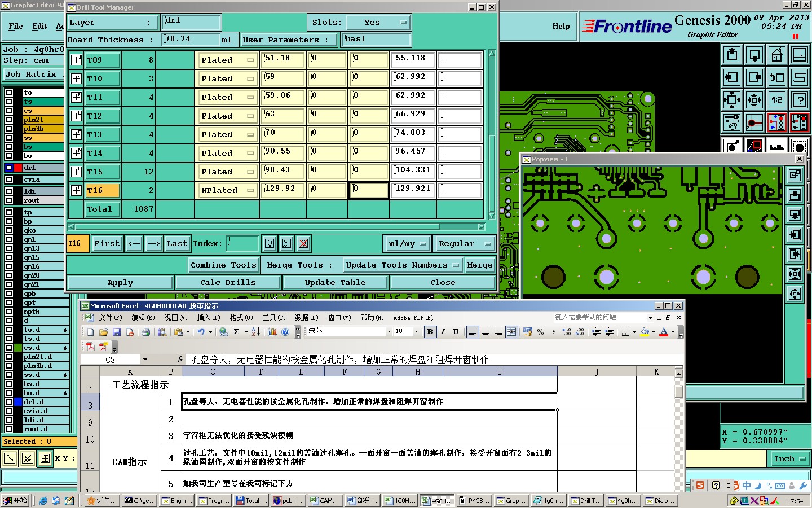Image resolution: width=812 pixels, height=508 pixels.
Task: Toggle the checkbox for layer bs.d
Action: pyautogui.click(x=9, y=384)
